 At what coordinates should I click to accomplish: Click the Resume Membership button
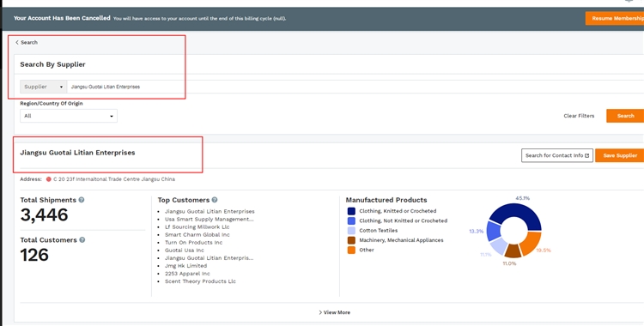coord(615,18)
